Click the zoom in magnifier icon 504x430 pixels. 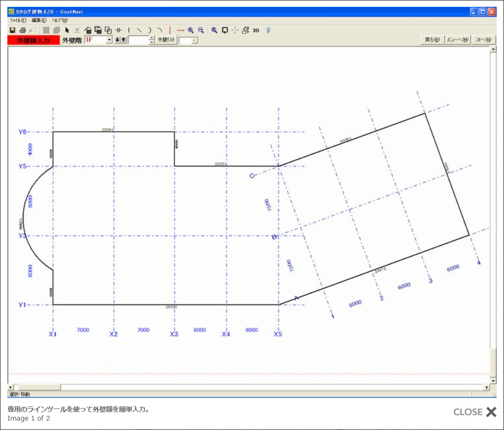(191, 30)
